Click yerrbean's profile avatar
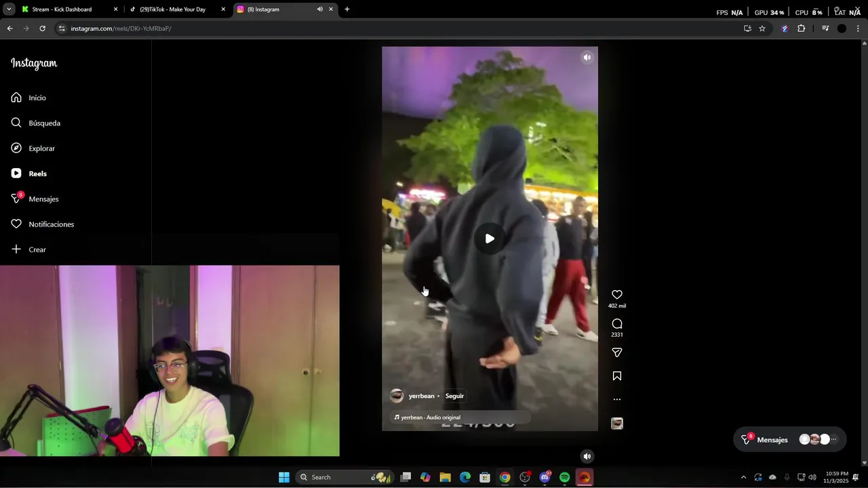Image resolution: width=868 pixels, height=488 pixels. tap(397, 396)
